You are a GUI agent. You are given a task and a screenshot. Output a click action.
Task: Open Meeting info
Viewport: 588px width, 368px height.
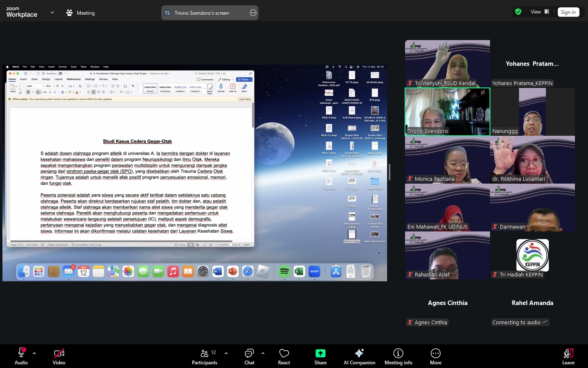(398, 356)
